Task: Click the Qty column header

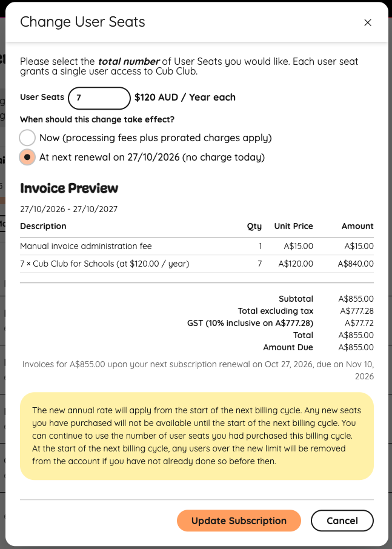Action: click(254, 226)
